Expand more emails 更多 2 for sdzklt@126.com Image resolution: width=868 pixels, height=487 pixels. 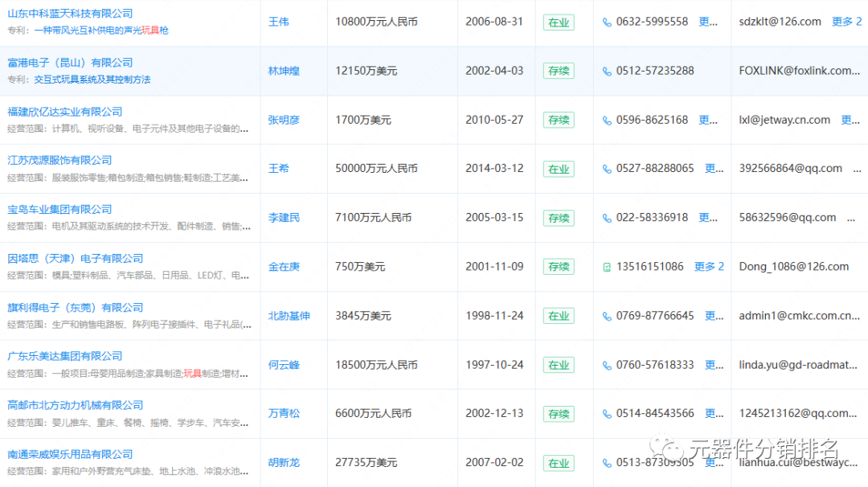[847, 22]
